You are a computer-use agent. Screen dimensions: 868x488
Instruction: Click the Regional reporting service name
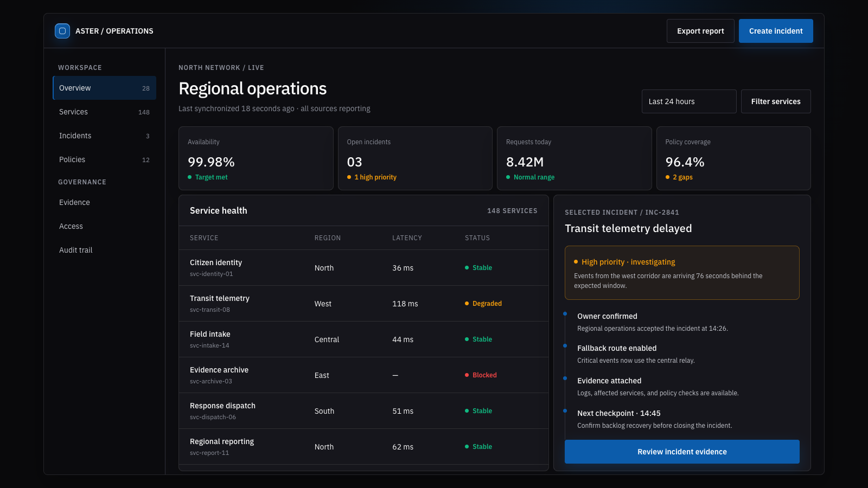click(x=222, y=441)
